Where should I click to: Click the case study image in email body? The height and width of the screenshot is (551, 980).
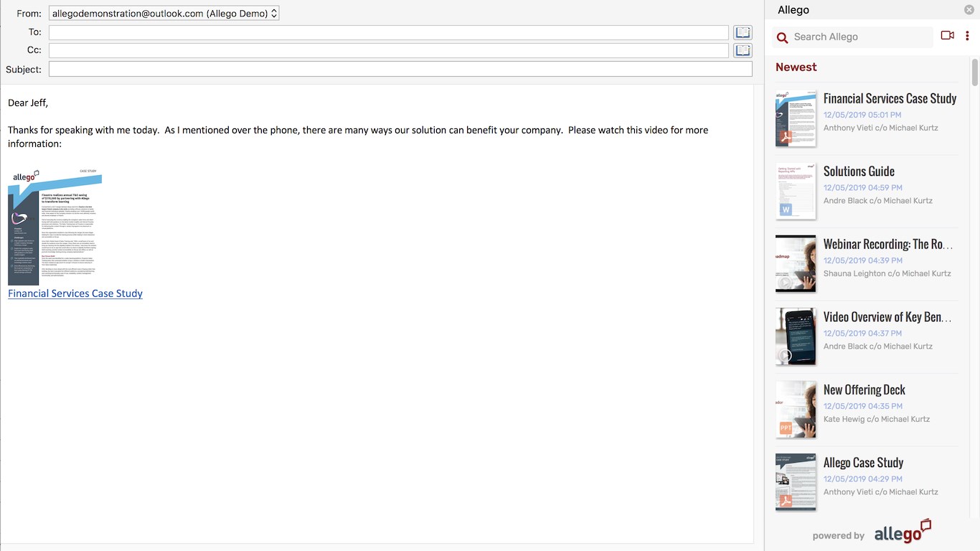coord(55,227)
